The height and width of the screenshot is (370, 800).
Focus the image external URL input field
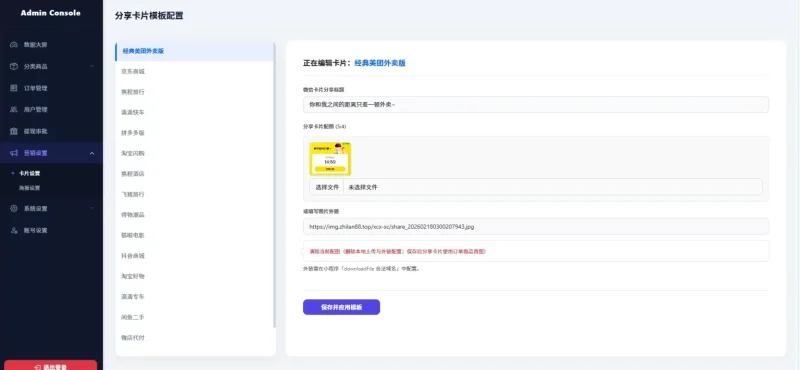click(536, 226)
